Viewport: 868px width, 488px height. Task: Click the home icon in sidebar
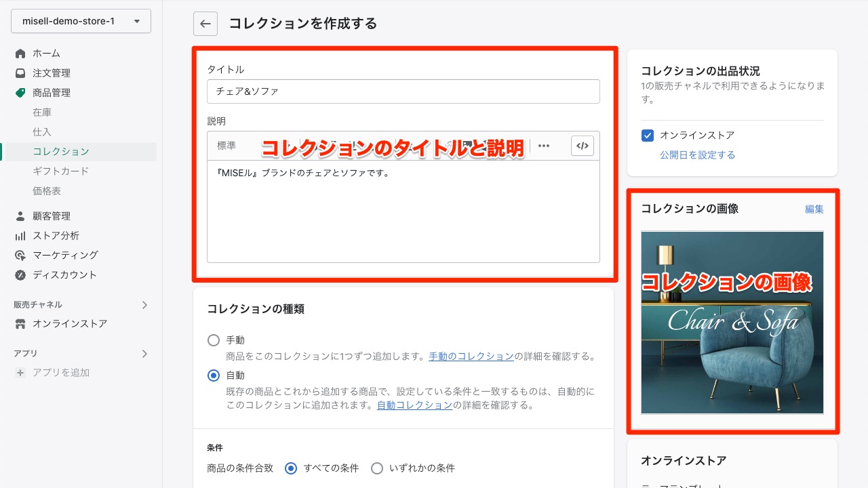pyautogui.click(x=20, y=53)
